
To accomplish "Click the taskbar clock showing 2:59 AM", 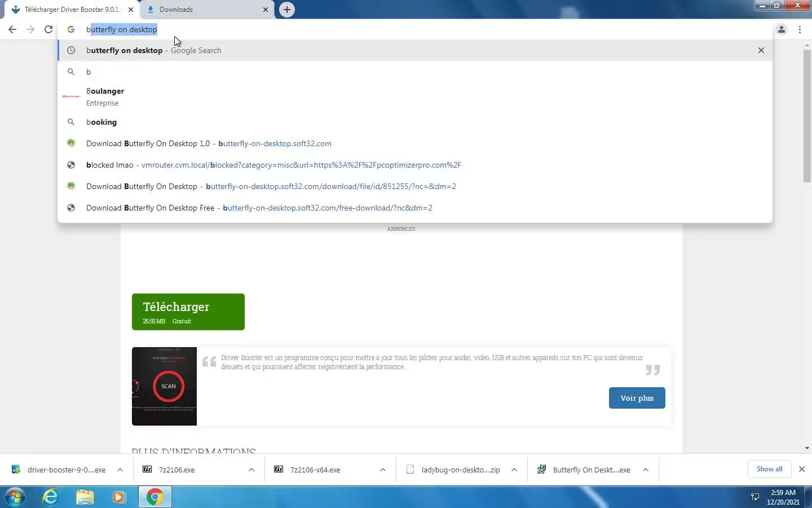I will click(783, 497).
